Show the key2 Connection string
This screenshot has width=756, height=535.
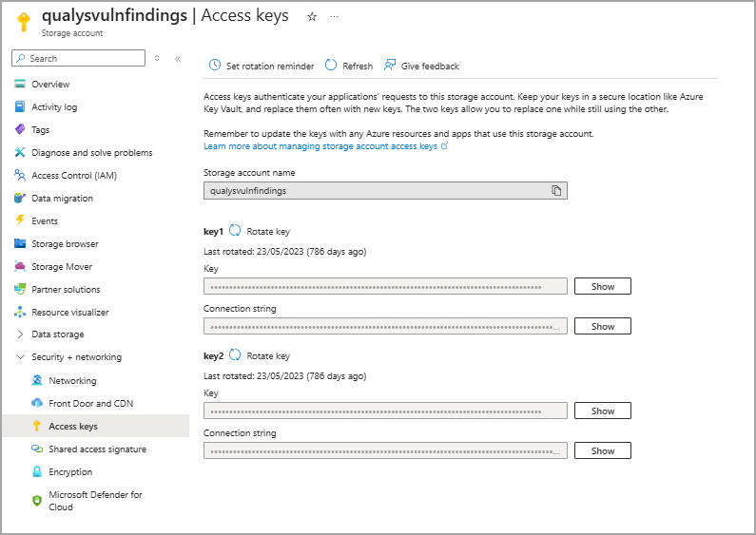click(602, 450)
